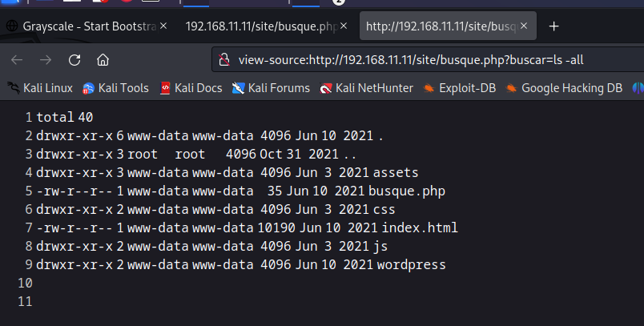Open the Kali Linux bookmark
The height and width of the screenshot is (326, 644).
pyautogui.click(x=40, y=88)
